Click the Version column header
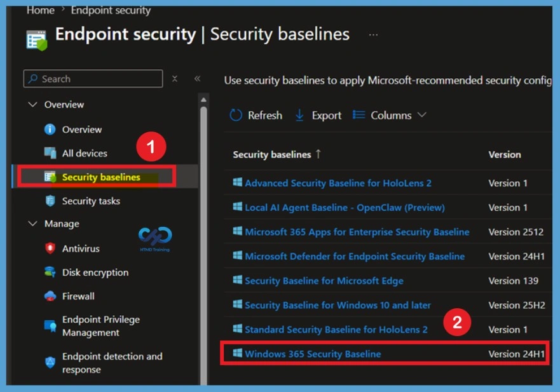This screenshot has width=560, height=392. pos(505,154)
